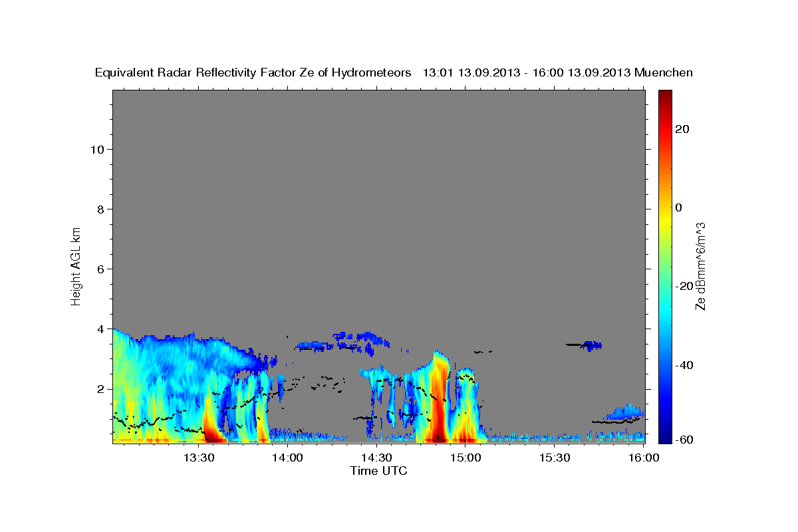Click the 15:30 time tick label

554,458
